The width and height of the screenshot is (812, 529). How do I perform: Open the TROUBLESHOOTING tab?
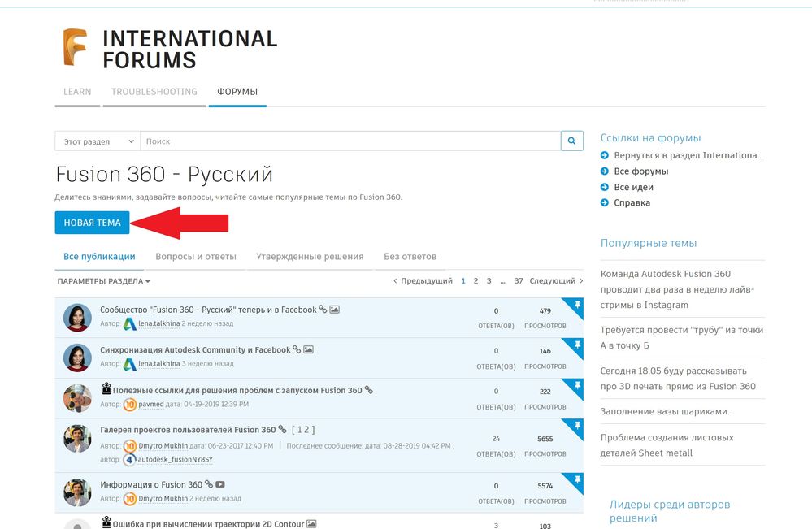click(154, 92)
